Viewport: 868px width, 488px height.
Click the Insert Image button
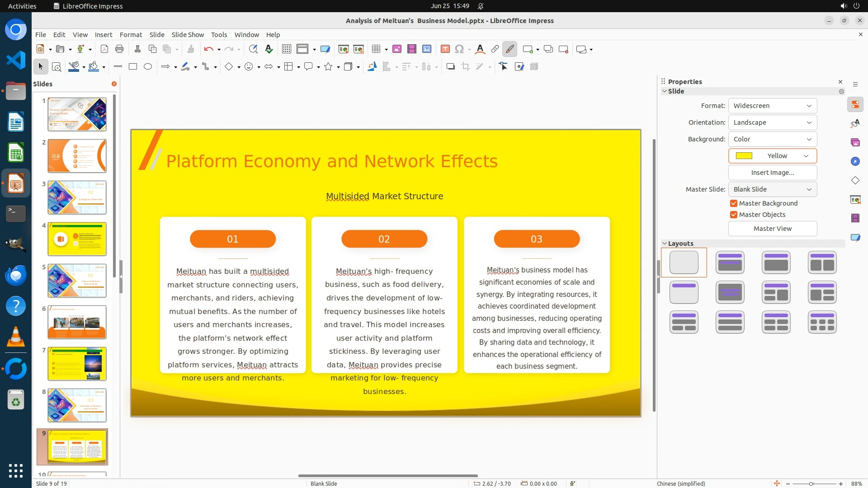pyautogui.click(x=772, y=173)
